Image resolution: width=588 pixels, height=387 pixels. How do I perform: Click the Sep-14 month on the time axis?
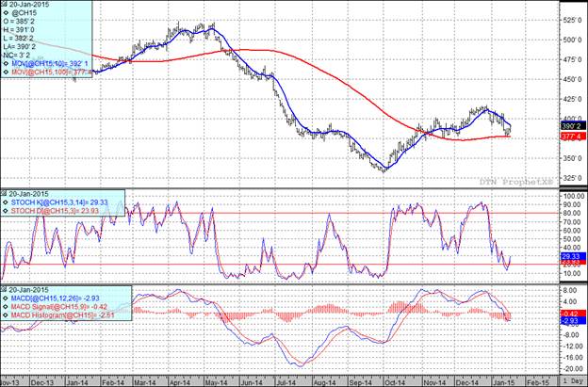pyautogui.click(x=359, y=383)
